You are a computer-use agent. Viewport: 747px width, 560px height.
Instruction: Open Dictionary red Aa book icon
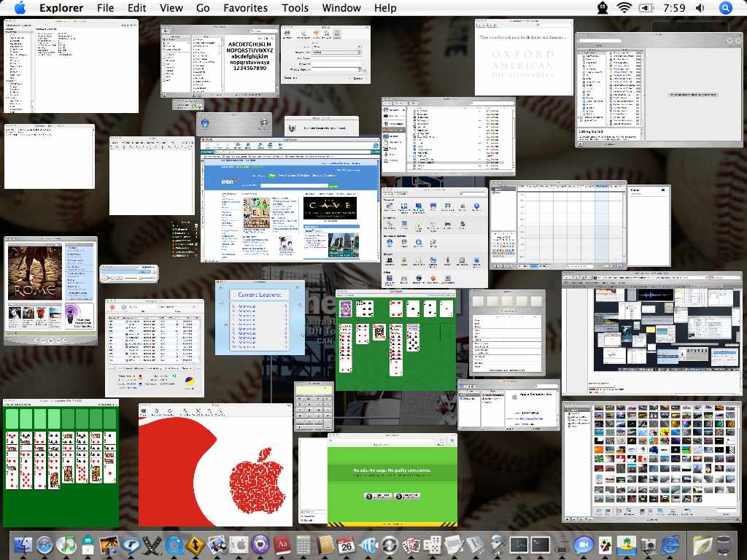(282, 545)
